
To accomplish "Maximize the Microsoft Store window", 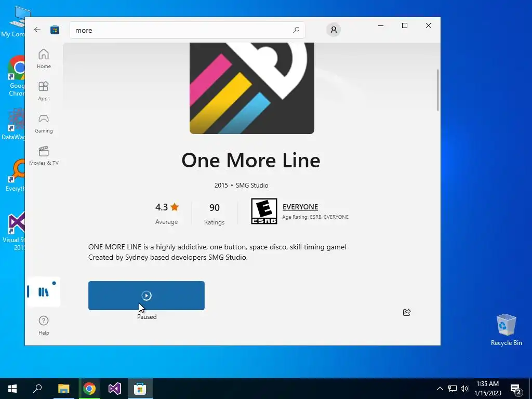I will [404, 25].
